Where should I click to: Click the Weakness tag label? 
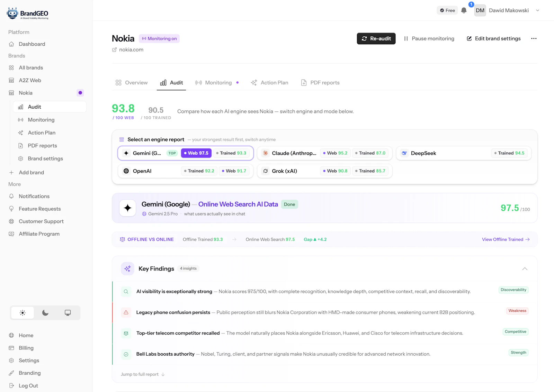pyautogui.click(x=517, y=311)
